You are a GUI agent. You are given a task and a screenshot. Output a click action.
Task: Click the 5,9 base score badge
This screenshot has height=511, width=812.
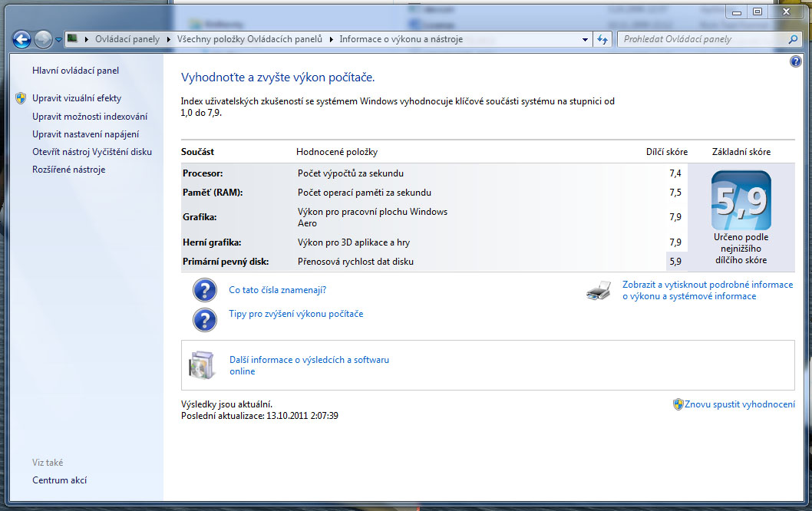(x=741, y=200)
